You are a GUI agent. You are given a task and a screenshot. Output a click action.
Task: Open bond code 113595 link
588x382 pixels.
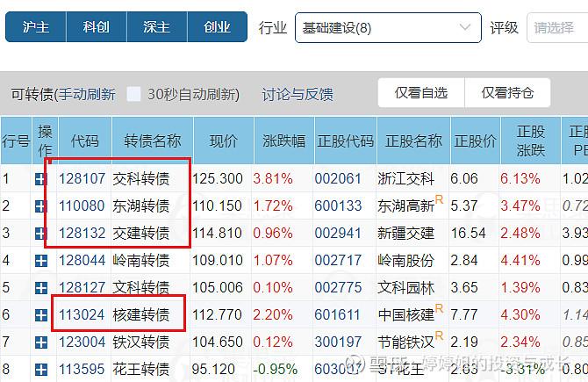82,369
